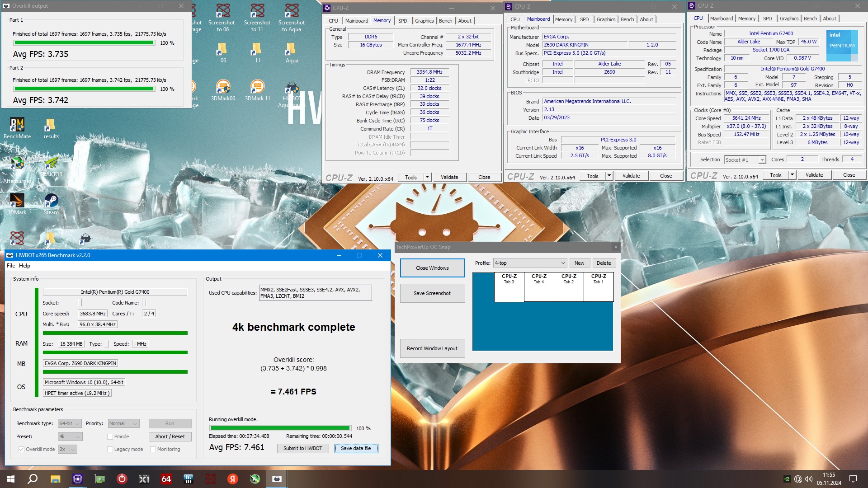Launch Steam from the desktop

(51, 204)
